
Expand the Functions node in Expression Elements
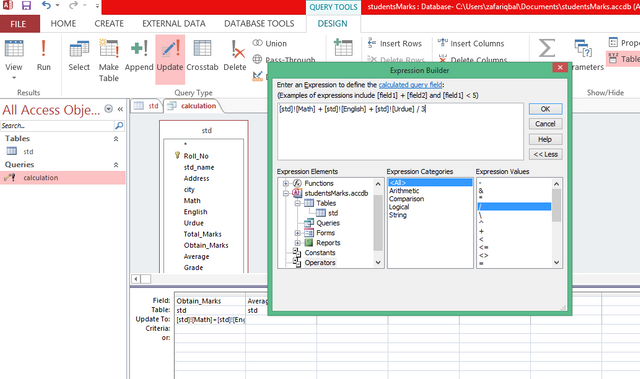pos(286,184)
